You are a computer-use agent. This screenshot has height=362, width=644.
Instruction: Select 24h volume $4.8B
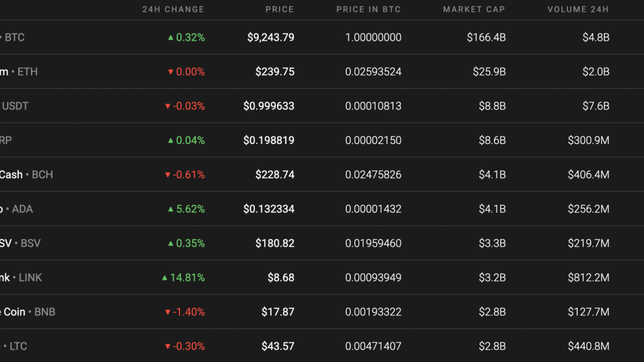tap(596, 37)
